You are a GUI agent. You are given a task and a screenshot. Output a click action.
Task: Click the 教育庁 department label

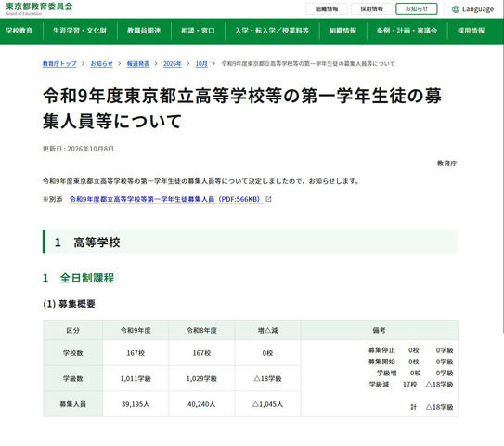446,164
